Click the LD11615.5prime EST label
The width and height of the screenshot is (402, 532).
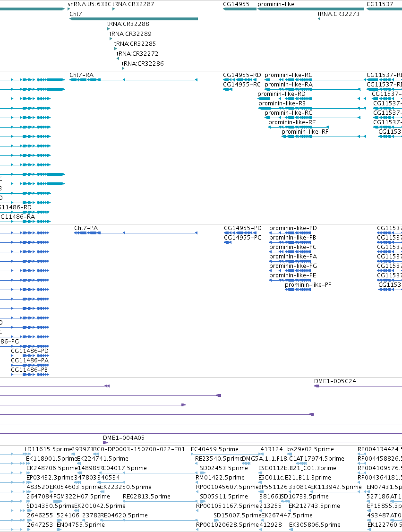[x=49, y=449]
